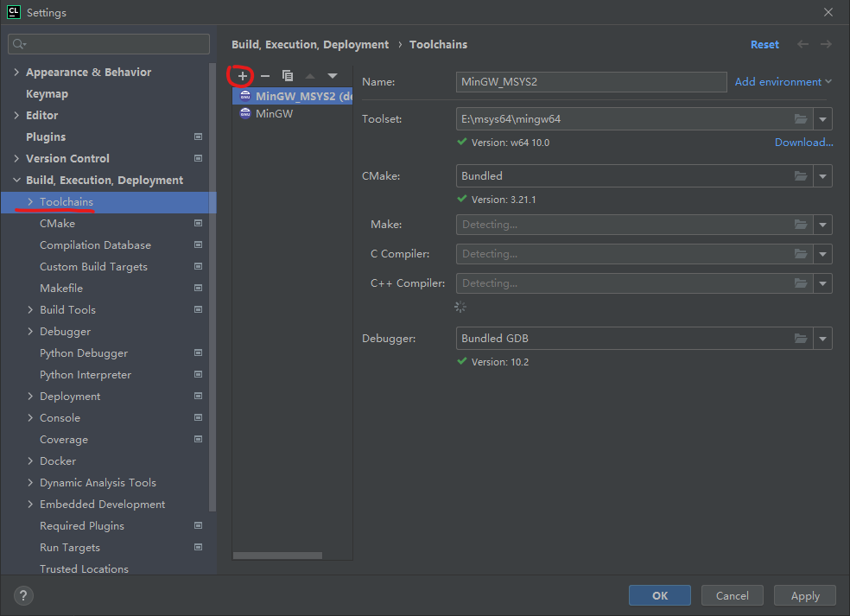Click Build, Execution, Deployment breadcrumb
The width and height of the screenshot is (850, 616).
pos(310,44)
